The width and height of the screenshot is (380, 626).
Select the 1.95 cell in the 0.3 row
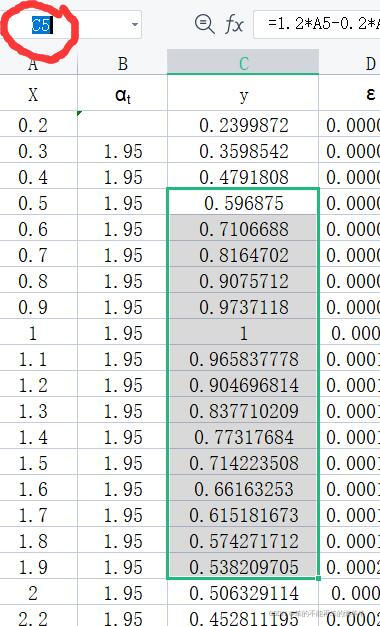coord(123,151)
